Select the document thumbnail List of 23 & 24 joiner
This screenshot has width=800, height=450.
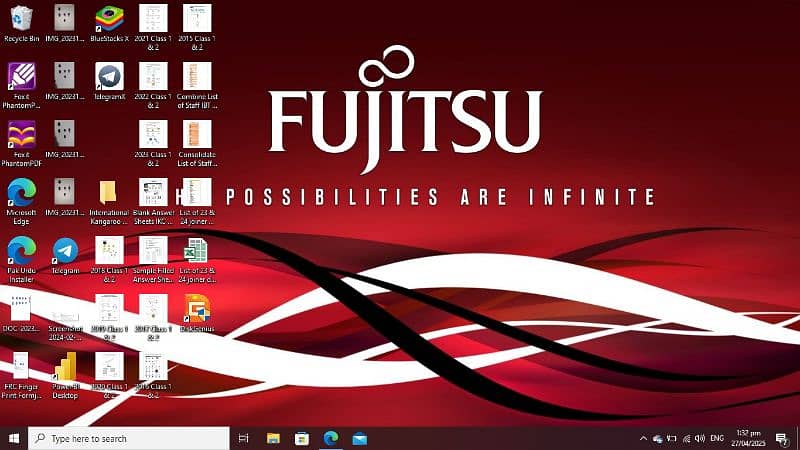point(197,202)
